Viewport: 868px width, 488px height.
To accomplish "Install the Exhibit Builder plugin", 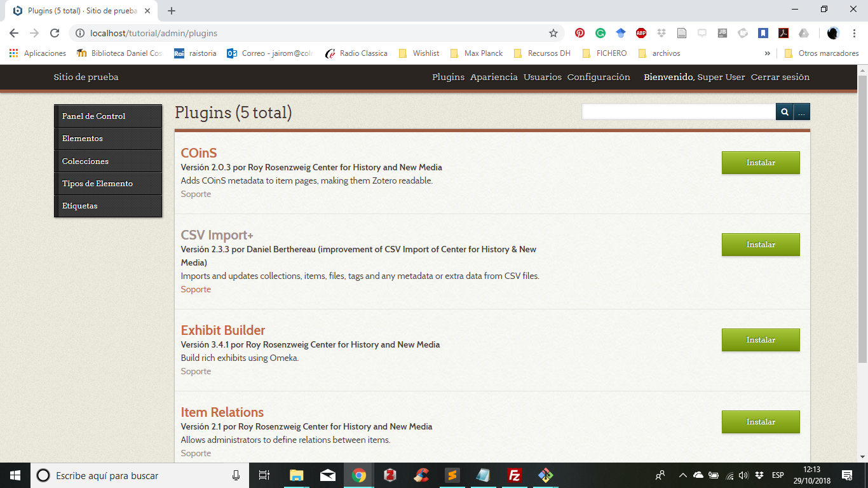I will pyautogui.click(x=761, y=340).
